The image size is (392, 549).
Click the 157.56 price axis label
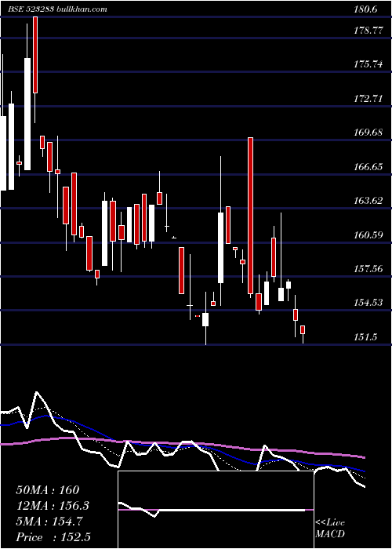tap(368, 269)
